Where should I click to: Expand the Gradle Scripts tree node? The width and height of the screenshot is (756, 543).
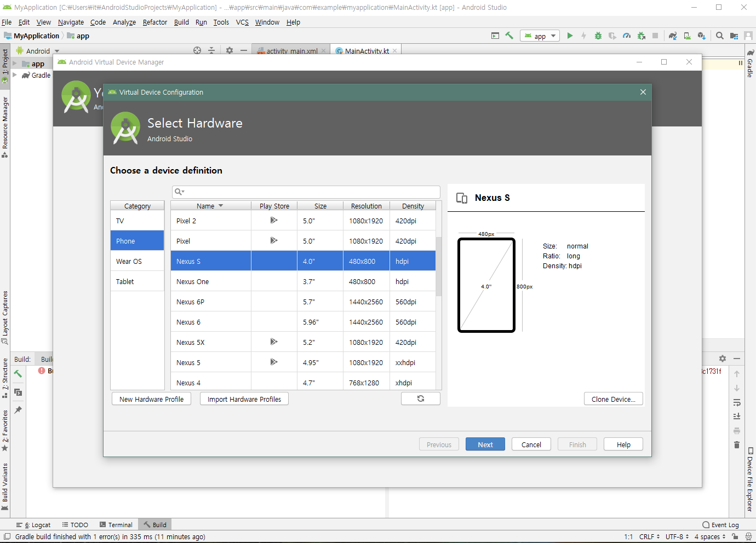pyautogui.click(x=15, y=75)
